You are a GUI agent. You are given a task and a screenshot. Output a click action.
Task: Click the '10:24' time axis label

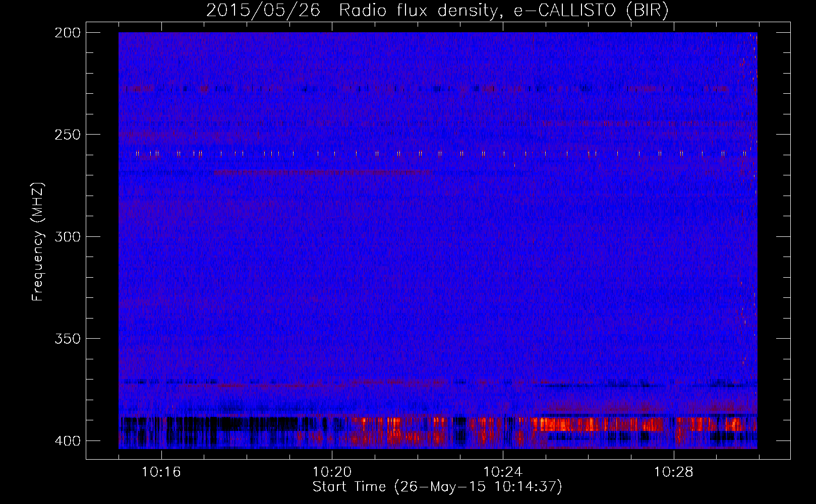(503, 472)
